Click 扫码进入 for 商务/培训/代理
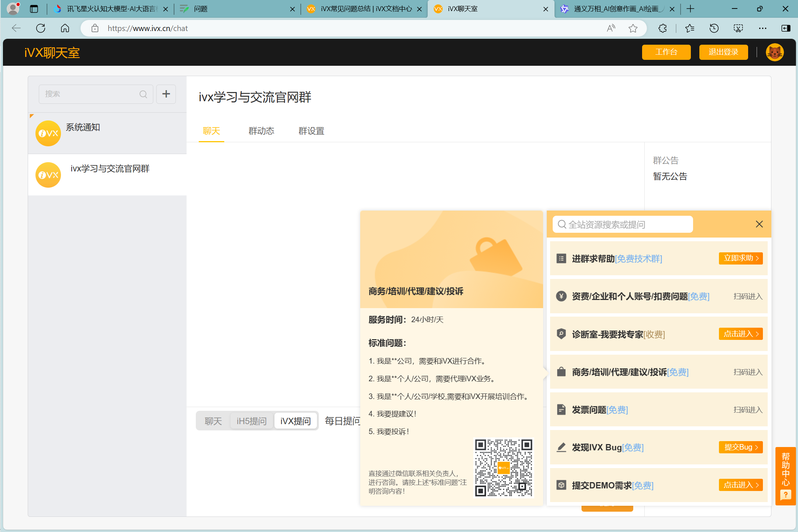This screenshot has height=532, width=798. (748, 372)
